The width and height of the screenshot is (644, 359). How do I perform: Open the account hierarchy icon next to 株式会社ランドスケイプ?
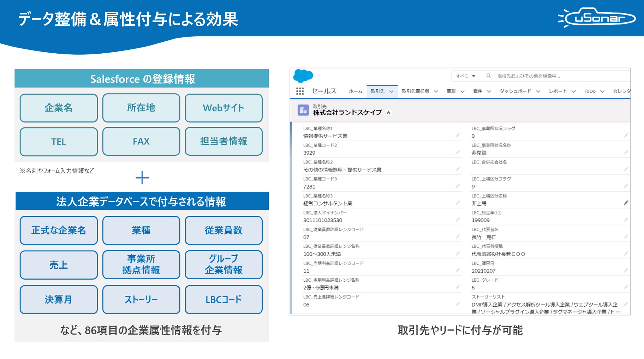click(x=388, y=112)
